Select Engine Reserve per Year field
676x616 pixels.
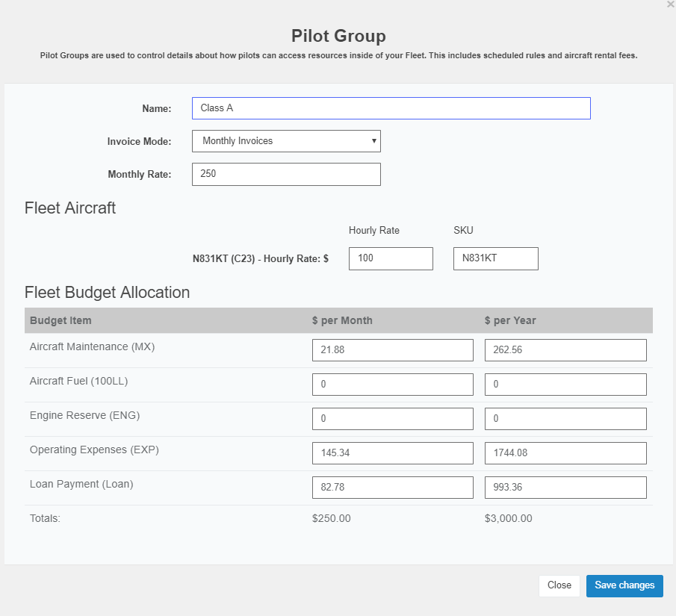pyautogui.click(x=565, y=419)
